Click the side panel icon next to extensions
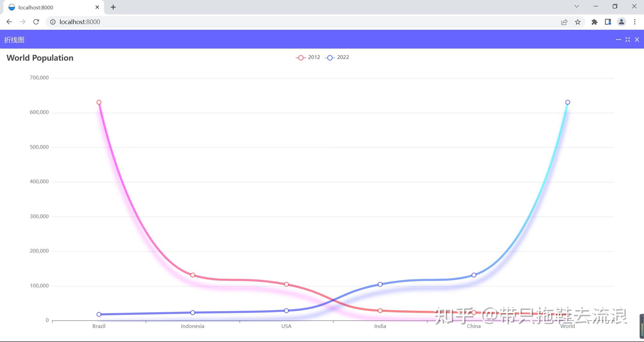The image size is (644, 342). click(608, 22)
